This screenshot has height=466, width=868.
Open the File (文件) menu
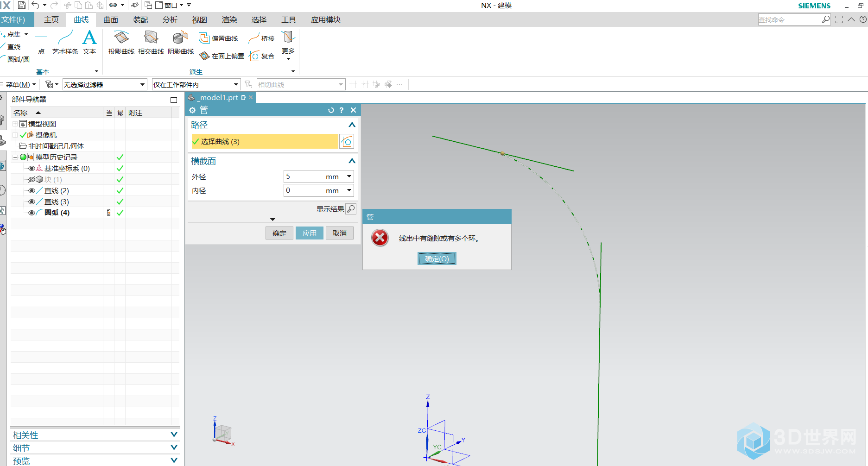click(x=17, y=19)
